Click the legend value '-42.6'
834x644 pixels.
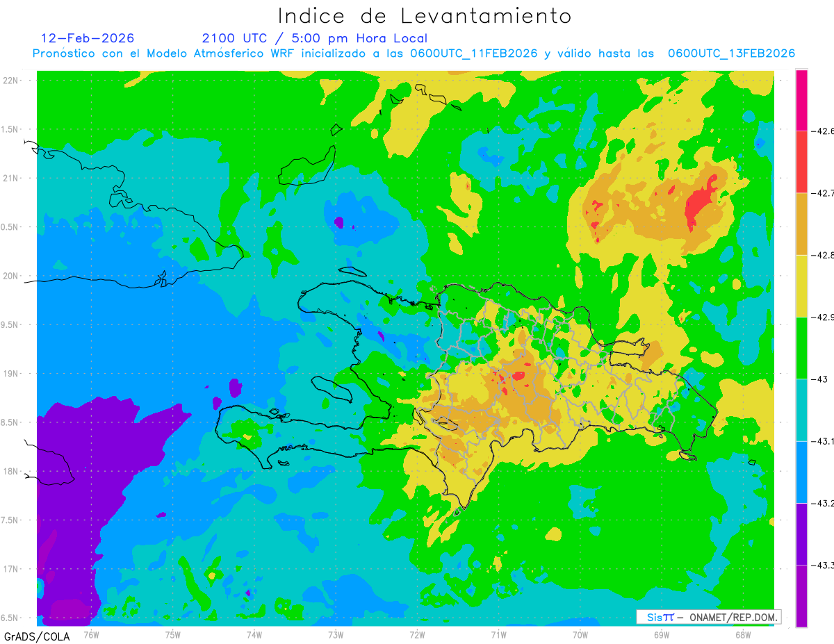click(823, 131)
